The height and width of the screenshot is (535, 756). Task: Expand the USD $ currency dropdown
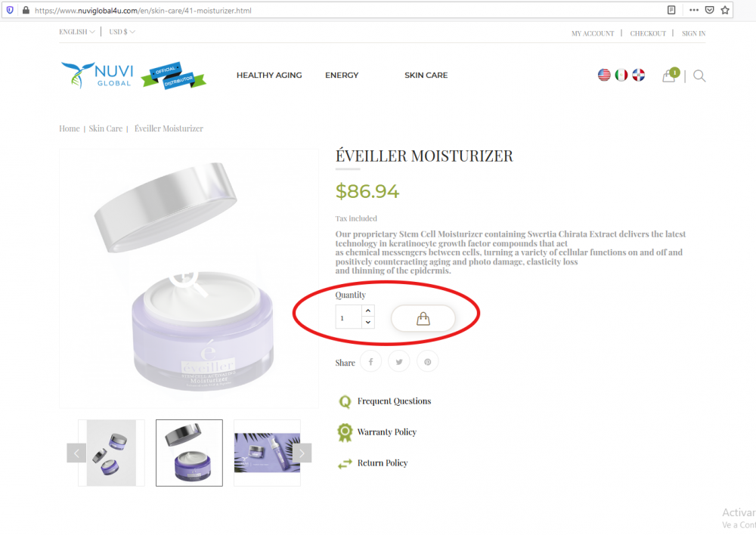coord(122,32)
